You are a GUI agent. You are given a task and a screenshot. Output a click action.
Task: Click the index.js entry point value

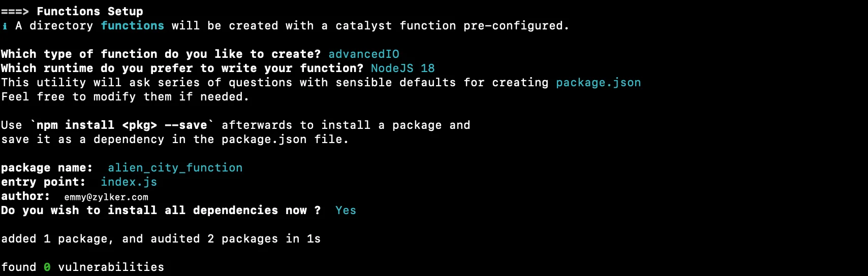(x=129, y=182)
